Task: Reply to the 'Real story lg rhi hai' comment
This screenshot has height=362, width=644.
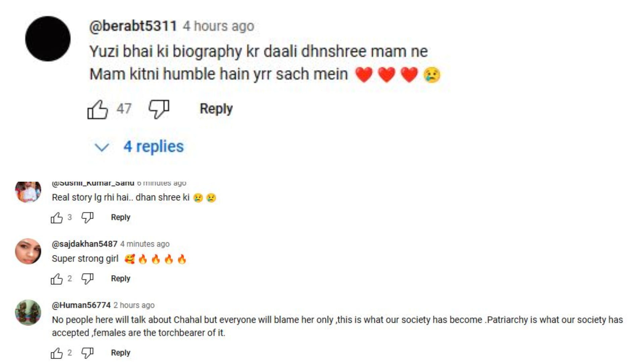Action: [120, 218]
